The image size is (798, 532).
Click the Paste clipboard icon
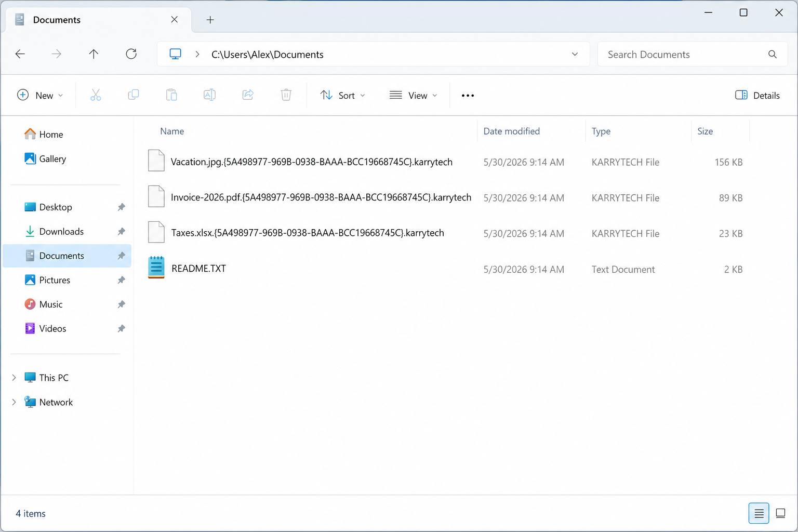(171, 95)
